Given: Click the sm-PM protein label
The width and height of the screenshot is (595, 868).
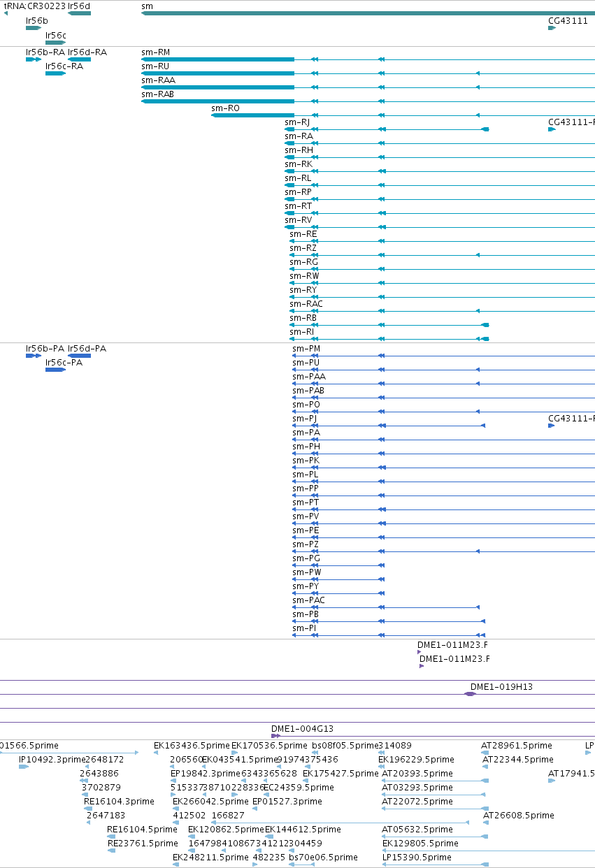Looking at the screenshot, I should pyautogui.click(x=306, y=349).
